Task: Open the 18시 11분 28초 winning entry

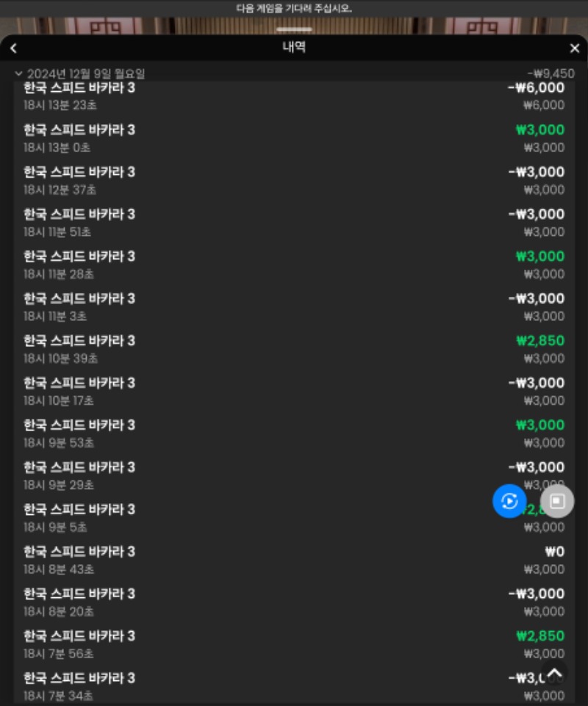Action: (294, 264)
